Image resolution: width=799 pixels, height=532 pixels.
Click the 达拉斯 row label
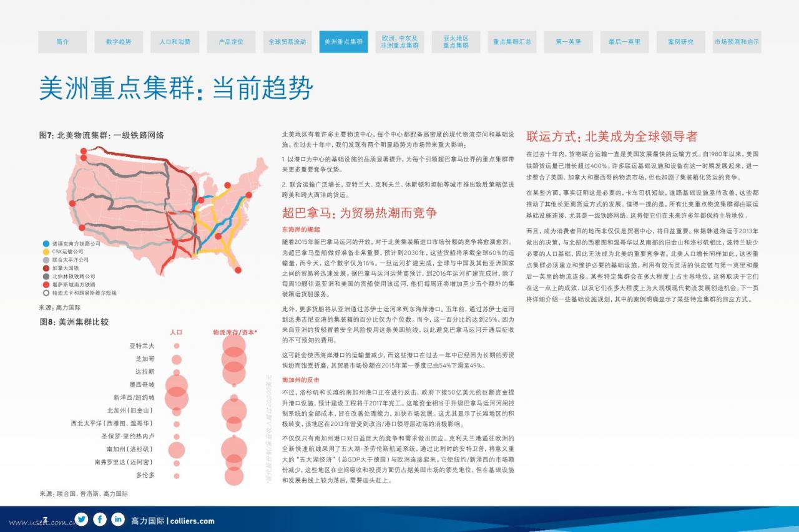pyautogui.click(x=145, y=372)
